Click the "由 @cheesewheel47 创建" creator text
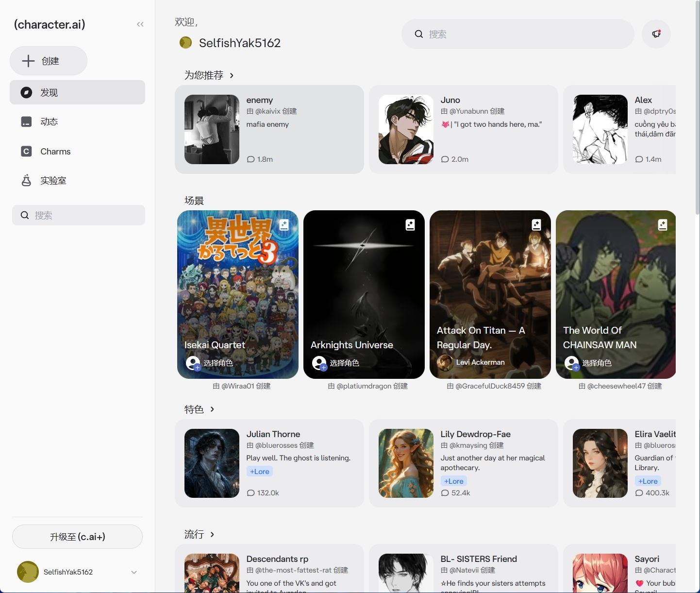The height and width of the screenshot is (593, 700). click(x=620, y=386)
